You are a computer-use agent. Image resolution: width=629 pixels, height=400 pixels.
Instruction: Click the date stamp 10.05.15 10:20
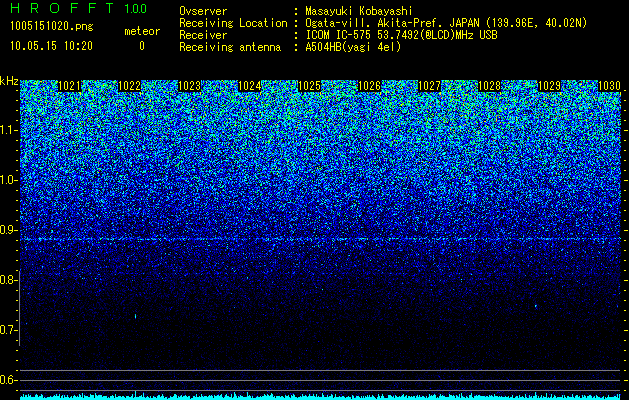tap(51, 46)
